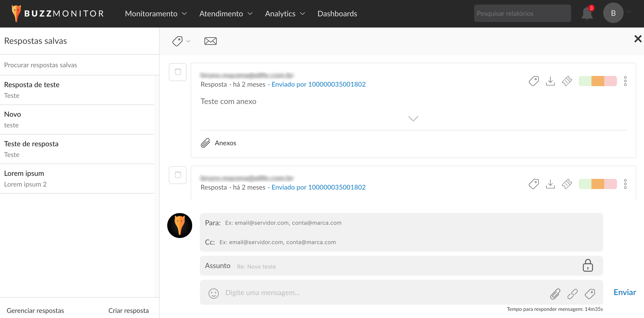
Task: Click the ticket icon on the first message
Action: pos(567,81)
